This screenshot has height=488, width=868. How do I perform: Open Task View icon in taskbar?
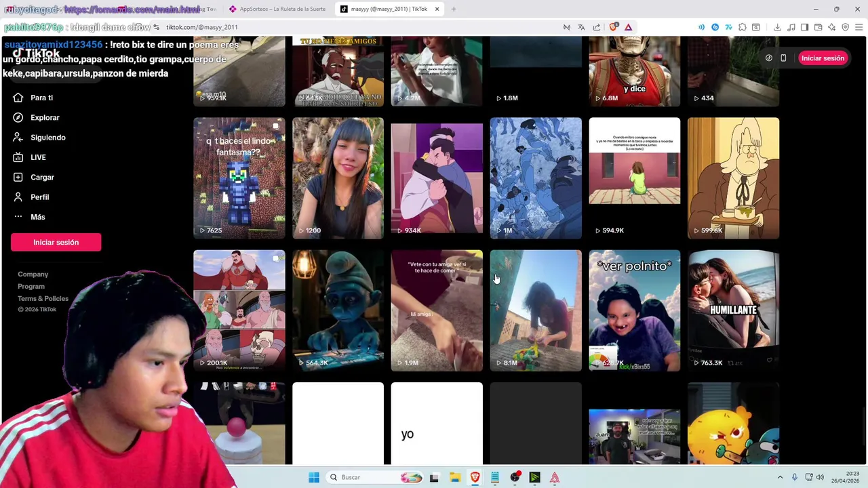pyautogui.click(x=434, y=477)
